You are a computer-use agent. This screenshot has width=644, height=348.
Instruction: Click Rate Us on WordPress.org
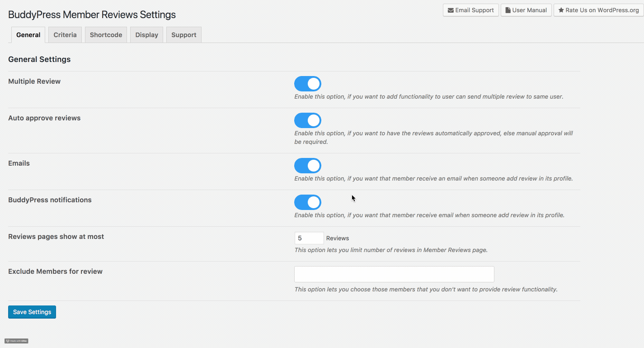pyautogui.click(x=598, y=10)
